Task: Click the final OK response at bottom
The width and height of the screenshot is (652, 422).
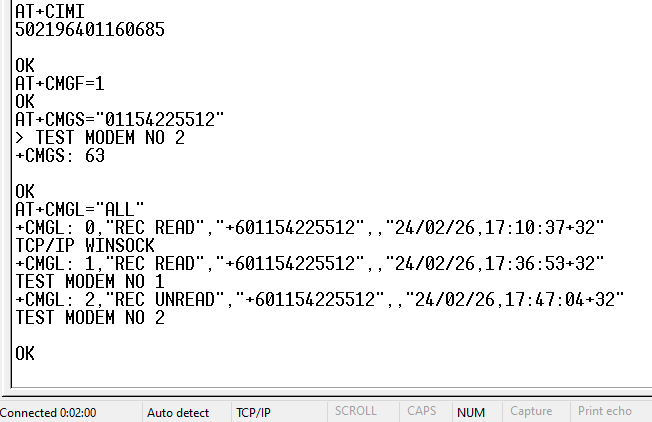Action: point(25,353)
